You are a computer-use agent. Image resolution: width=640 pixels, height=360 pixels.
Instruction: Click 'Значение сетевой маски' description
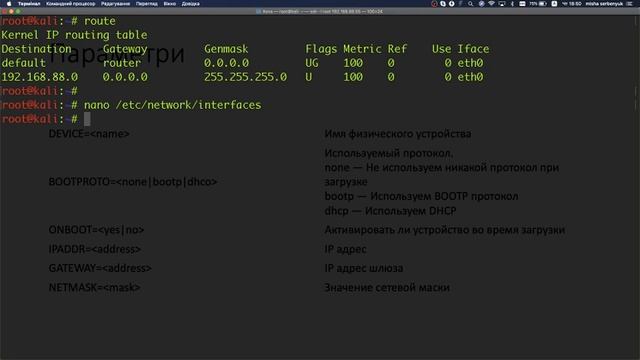click(x=387, y=287)
